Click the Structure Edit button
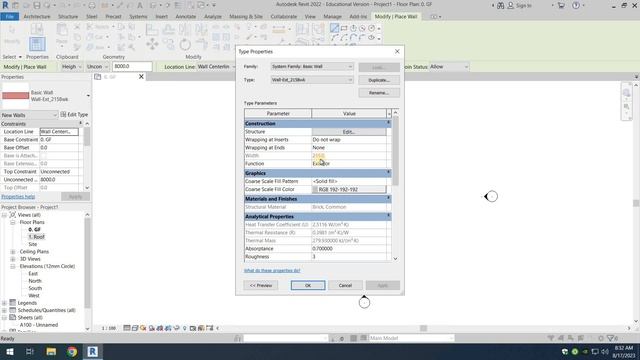The width and height of the screenshot is (640, 360). click(x=349, y=132)
